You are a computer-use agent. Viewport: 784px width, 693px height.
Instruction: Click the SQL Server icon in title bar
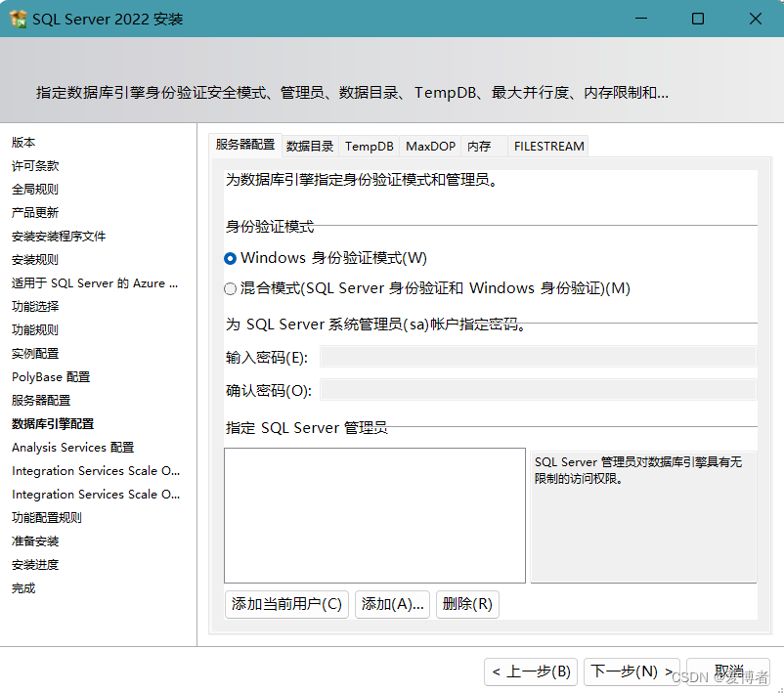[17, 19]
